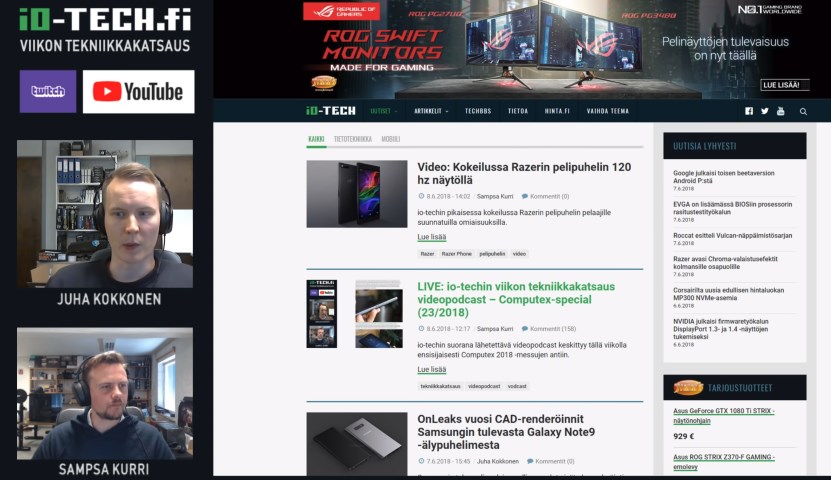
Task: Open the EVGA BIOS news item
Action: tap(733, 208)
